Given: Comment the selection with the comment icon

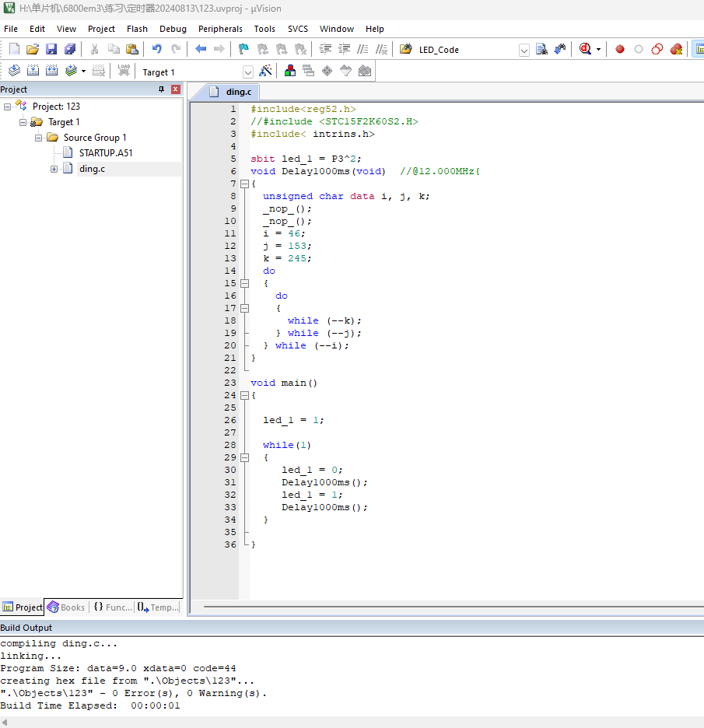Looking at the screenshot, I should point(363,49).
